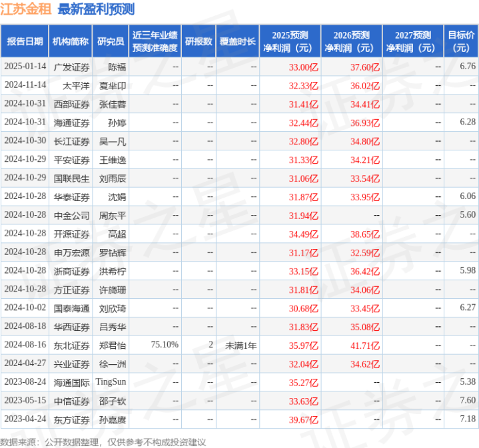Click the 38.65亿 profit value

pos(365,235)
